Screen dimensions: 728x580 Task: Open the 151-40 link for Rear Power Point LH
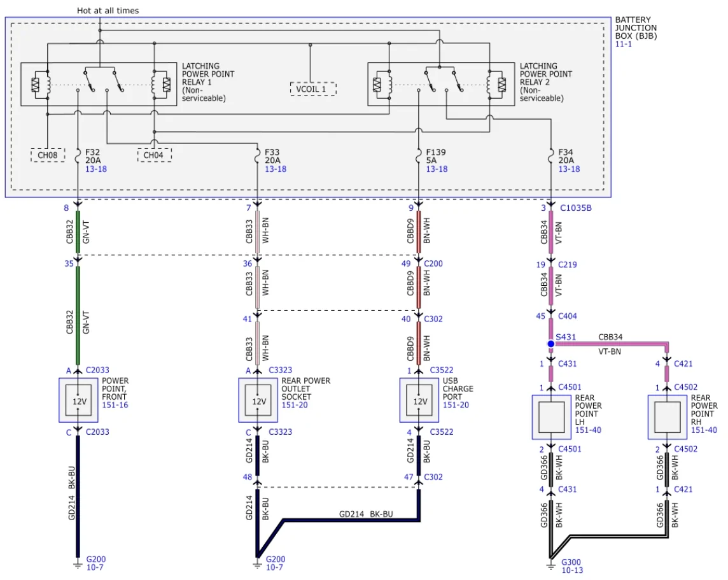pyautogui.click(x=588, y=430)
